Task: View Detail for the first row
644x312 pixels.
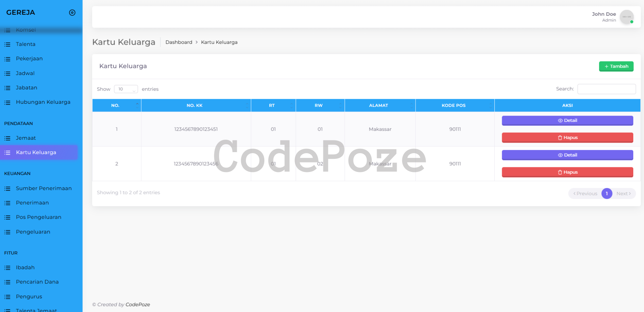Action: pyautogui.click(x=567, y=121)
